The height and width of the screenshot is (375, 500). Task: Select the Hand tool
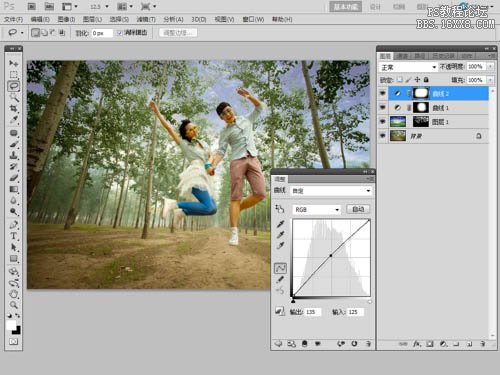click(14, 294)
